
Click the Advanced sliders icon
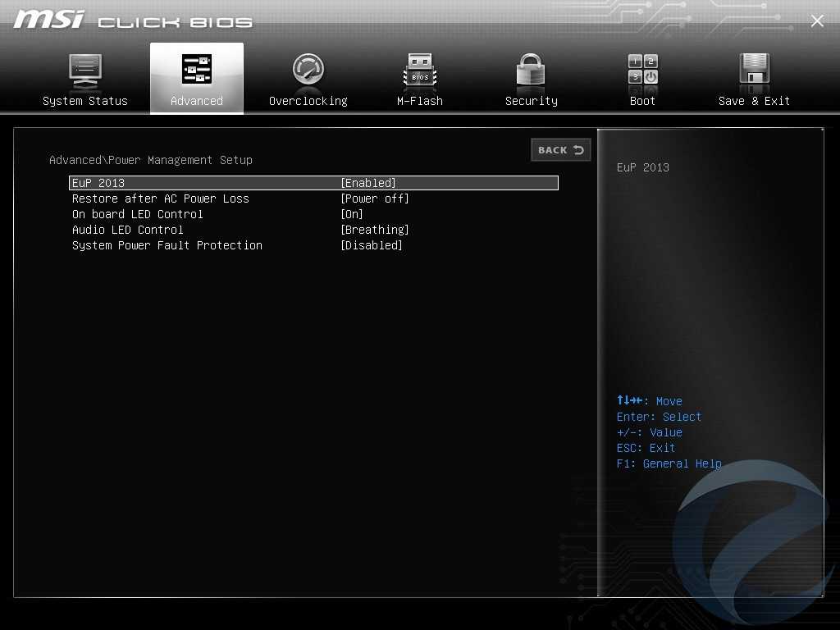197,70
